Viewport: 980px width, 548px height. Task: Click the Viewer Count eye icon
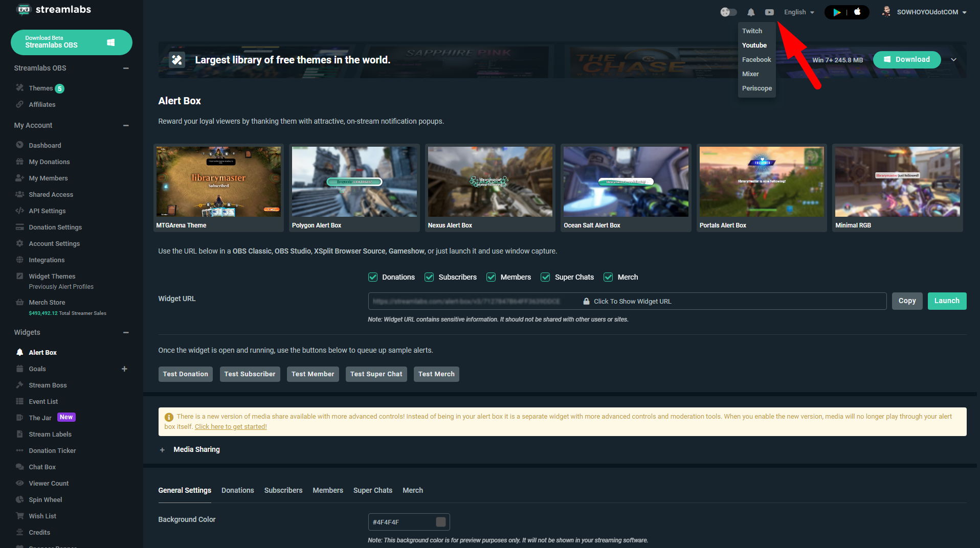(19, 483)
